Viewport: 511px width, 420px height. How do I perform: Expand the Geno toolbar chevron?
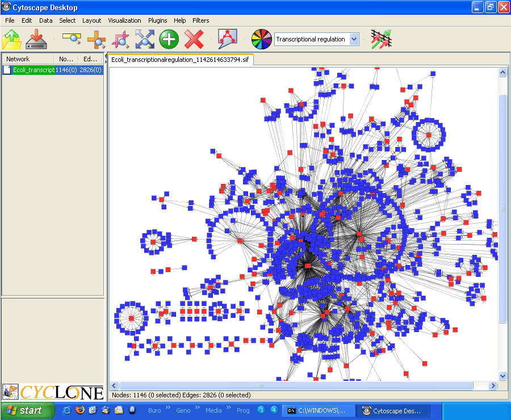(x=197, y=408)
